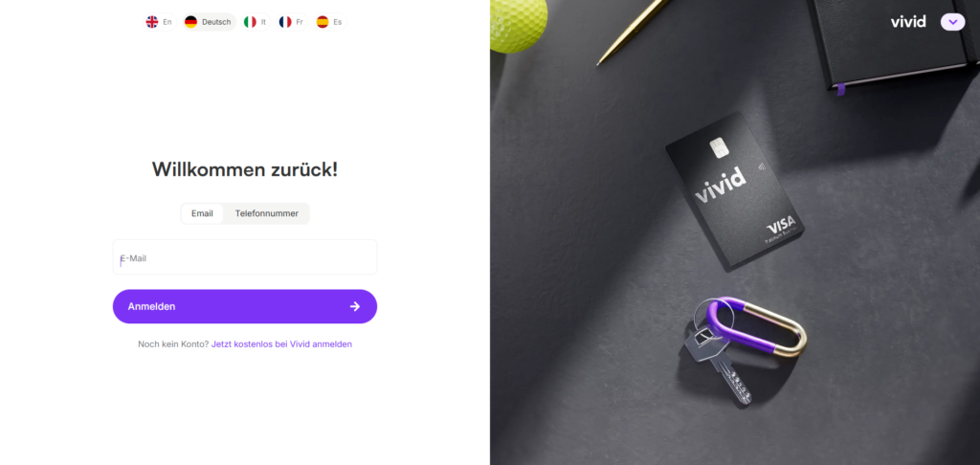Click the Italian flag icon
This screenshot has width=980, height=465.
(x=250, y=22)
